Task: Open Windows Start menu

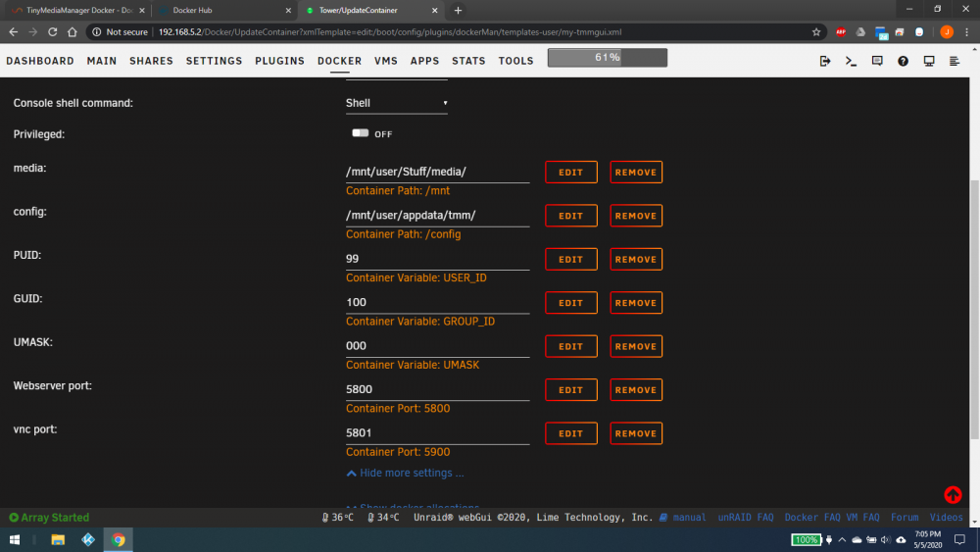Action: click(15, 539)
